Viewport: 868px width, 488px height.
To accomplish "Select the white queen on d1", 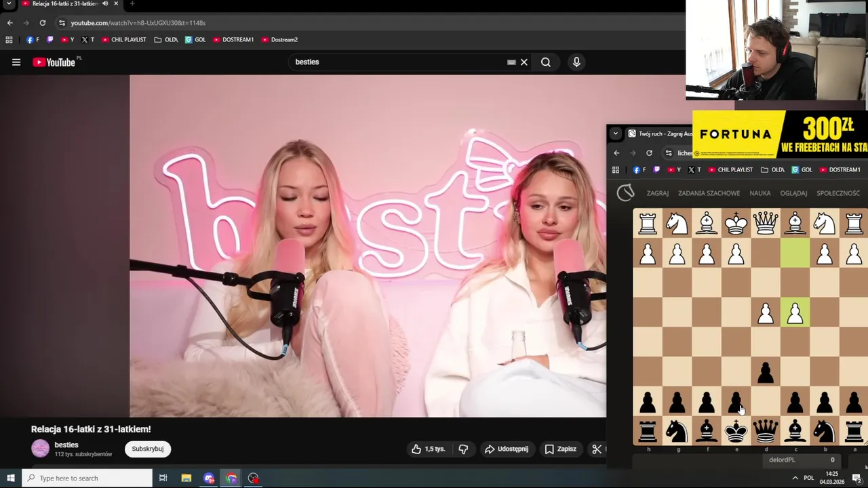I will [766, 224].
